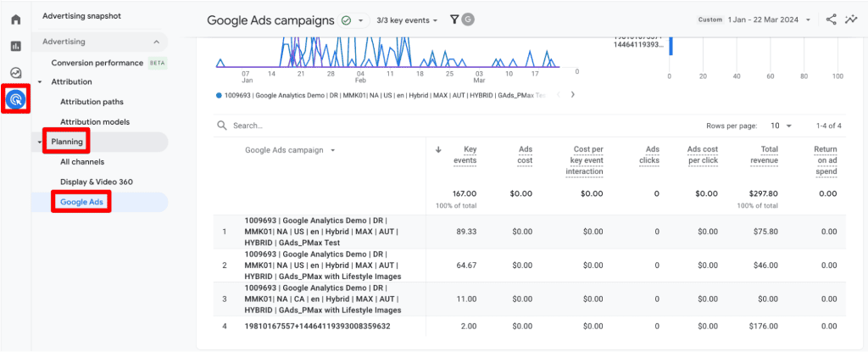Go to previous chart legend page
The height and width of the screenshot is (352, 868).
pyautogui.click(x=558, y=95)
